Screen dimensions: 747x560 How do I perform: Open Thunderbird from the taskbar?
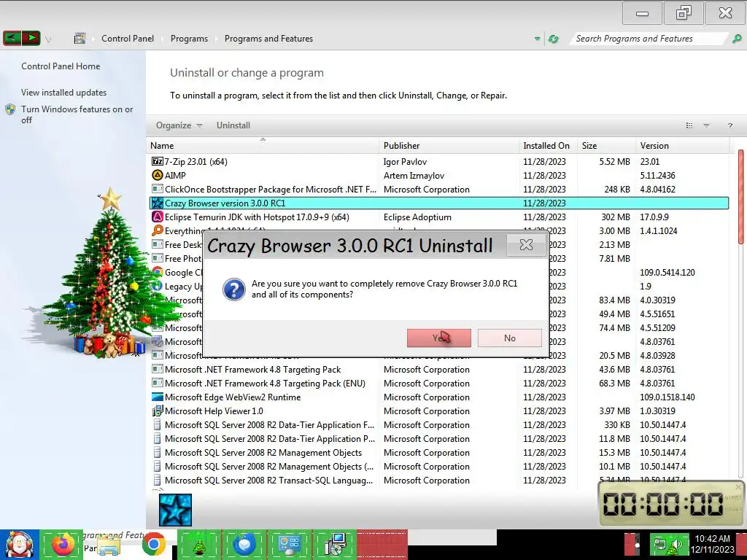244,545
